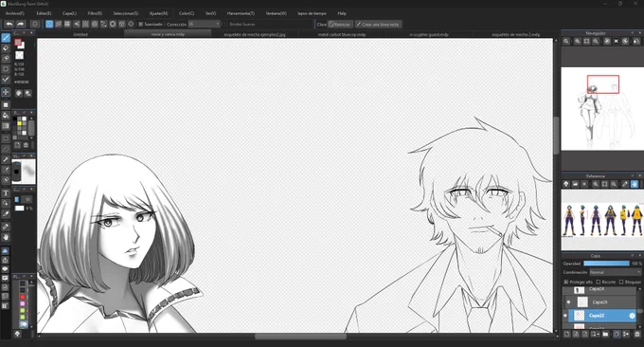Viewport: 644px width, 347px height.
Task: Click the vertical canvas scrollbar thumb
Action: pos(557,136)
